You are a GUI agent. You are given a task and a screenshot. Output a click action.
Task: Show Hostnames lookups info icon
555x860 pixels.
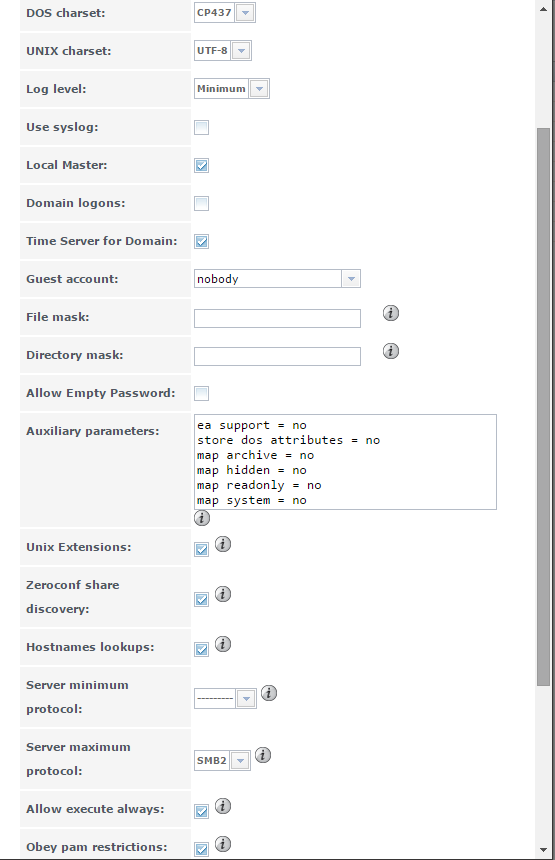pyautogui.click(x=223, y=644)
